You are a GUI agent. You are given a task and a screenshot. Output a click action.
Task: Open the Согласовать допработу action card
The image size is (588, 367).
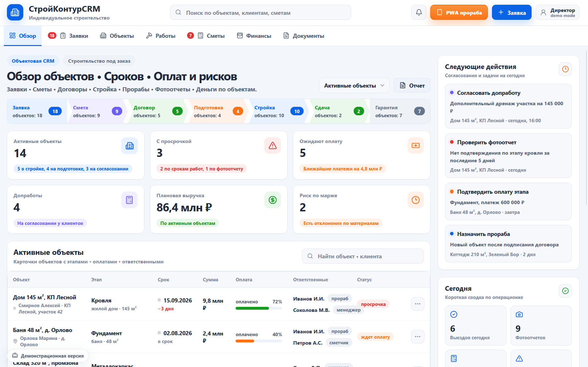pos(508,106)
